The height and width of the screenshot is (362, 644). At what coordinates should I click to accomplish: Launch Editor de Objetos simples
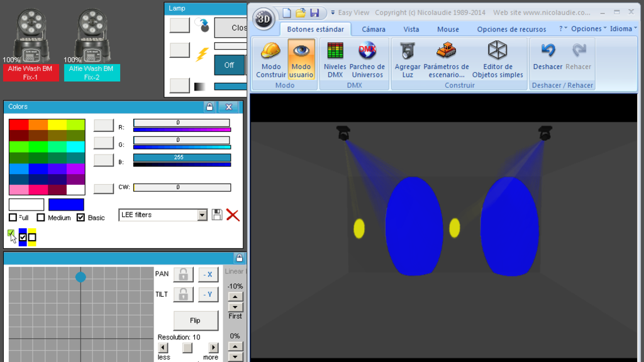tap(497, 60)
